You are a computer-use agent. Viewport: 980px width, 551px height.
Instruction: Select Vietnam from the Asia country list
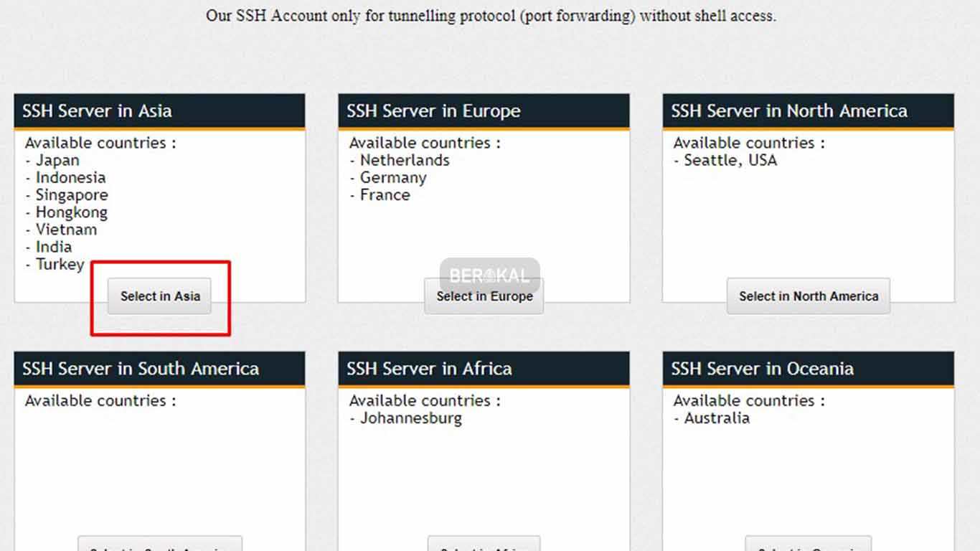tap(66, 229)
